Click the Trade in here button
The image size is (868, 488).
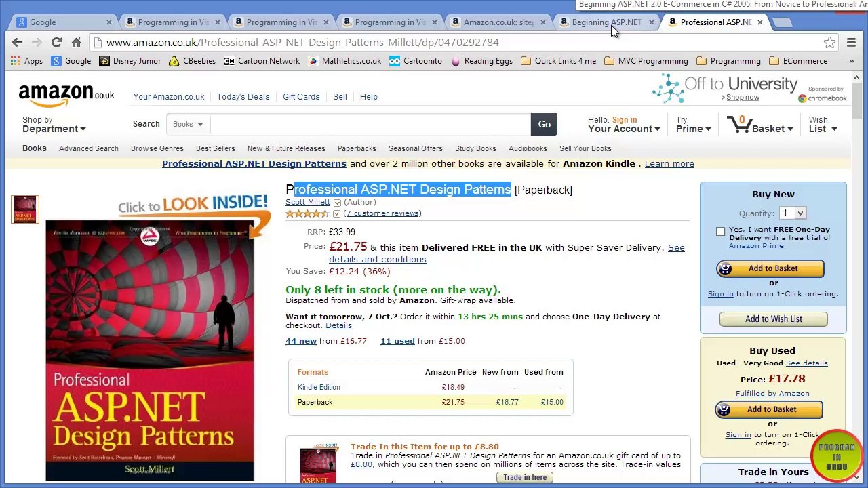coord(525,477)
